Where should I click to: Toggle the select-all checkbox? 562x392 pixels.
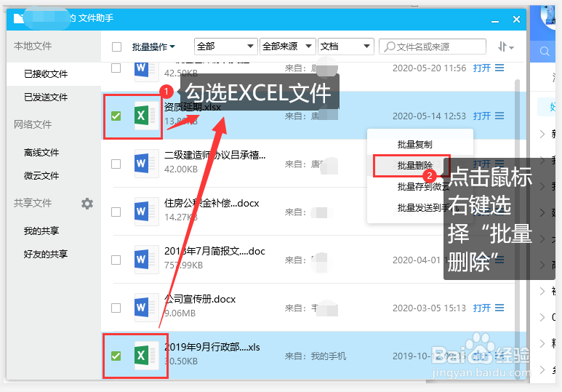pos(116,47)
